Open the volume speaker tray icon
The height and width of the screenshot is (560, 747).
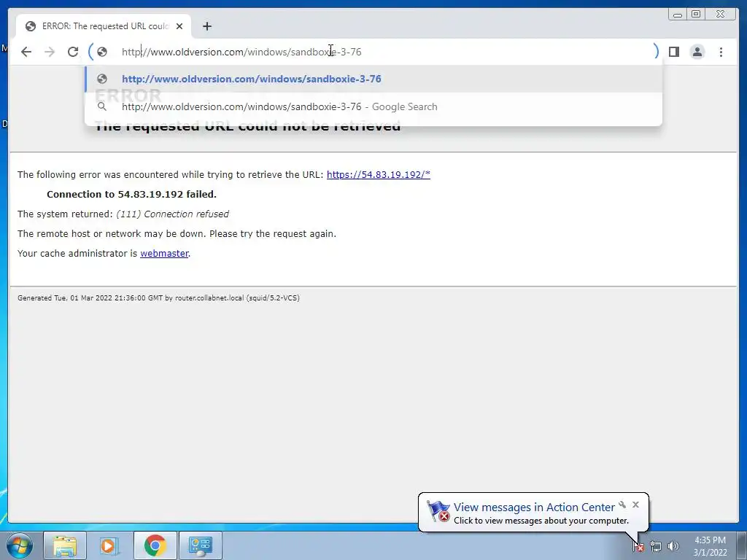(673, 546)
